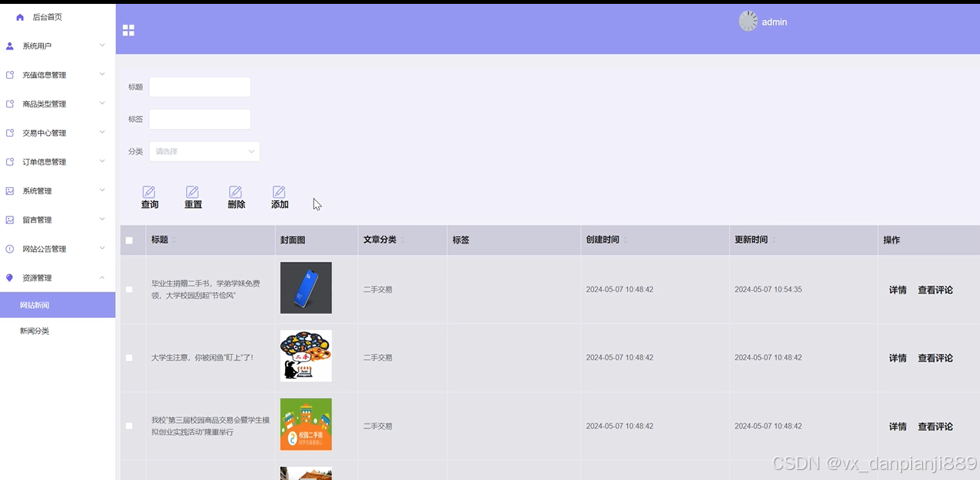Sort by 文章分类 column sort arrows

pos(402,240)
